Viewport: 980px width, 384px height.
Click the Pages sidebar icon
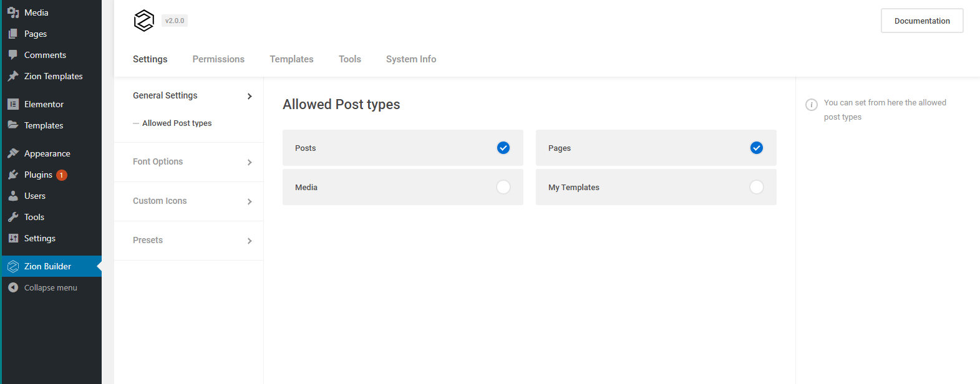(x=13, y=34)
